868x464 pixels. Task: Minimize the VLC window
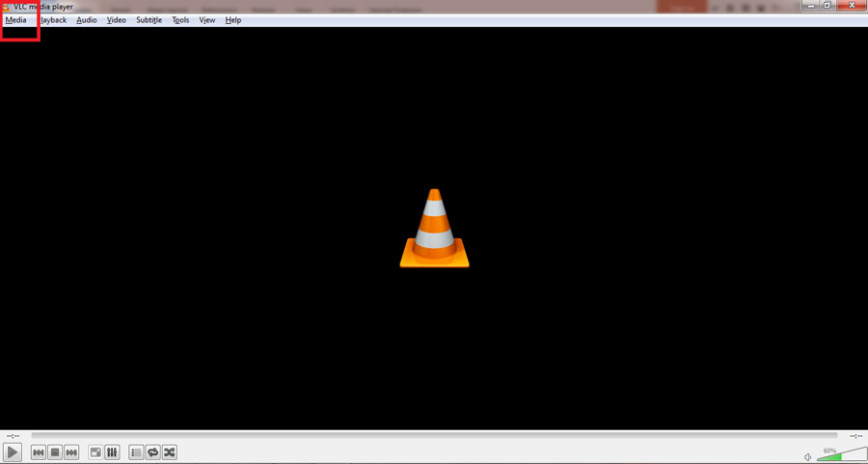(811, 5)
